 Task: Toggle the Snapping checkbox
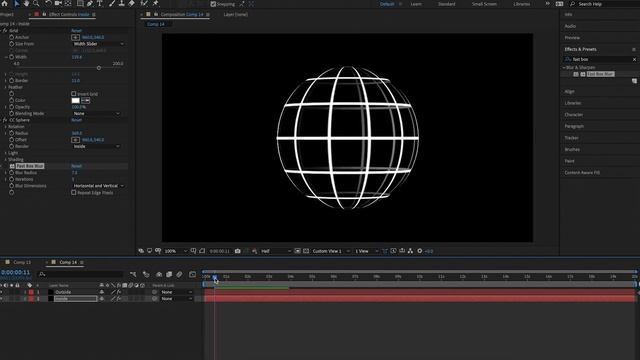click(213, 4)
